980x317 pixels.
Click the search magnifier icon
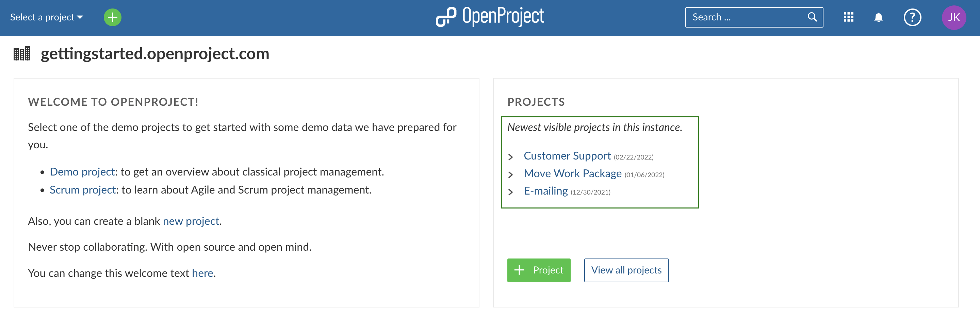click(x=812, y=17)
